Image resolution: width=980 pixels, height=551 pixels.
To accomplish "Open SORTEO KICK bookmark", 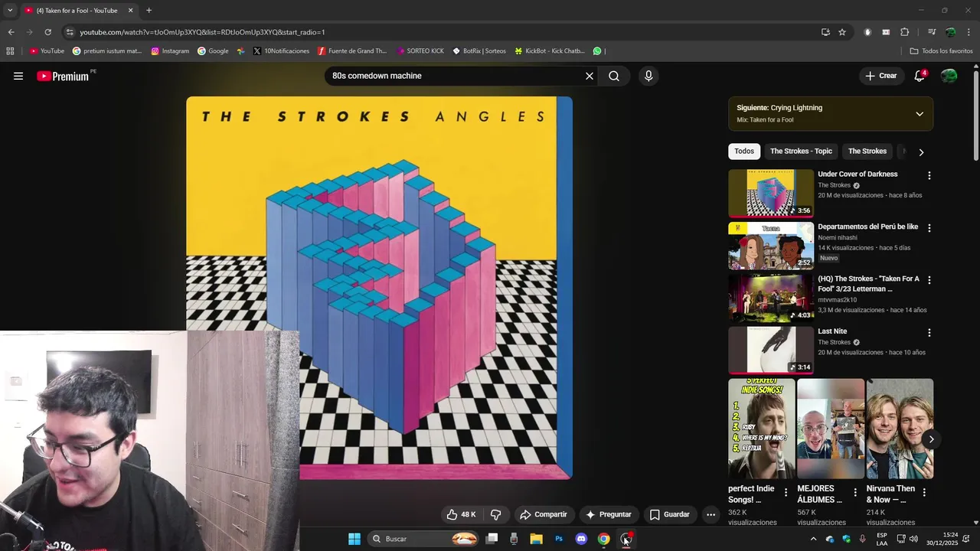I will (420, 51).
